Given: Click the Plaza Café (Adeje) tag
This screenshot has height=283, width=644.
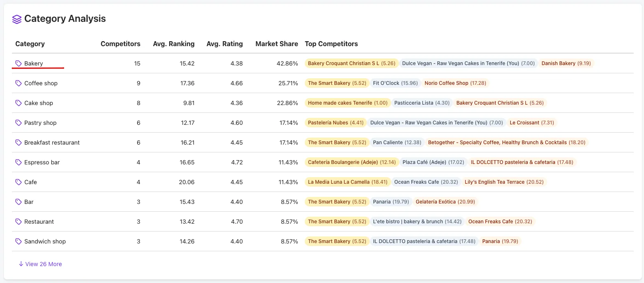Looking at the screenshot, I should [433, 162].
